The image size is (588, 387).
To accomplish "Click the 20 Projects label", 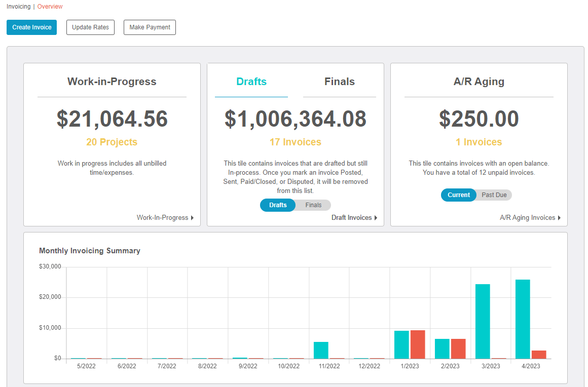I will [112, 142].
